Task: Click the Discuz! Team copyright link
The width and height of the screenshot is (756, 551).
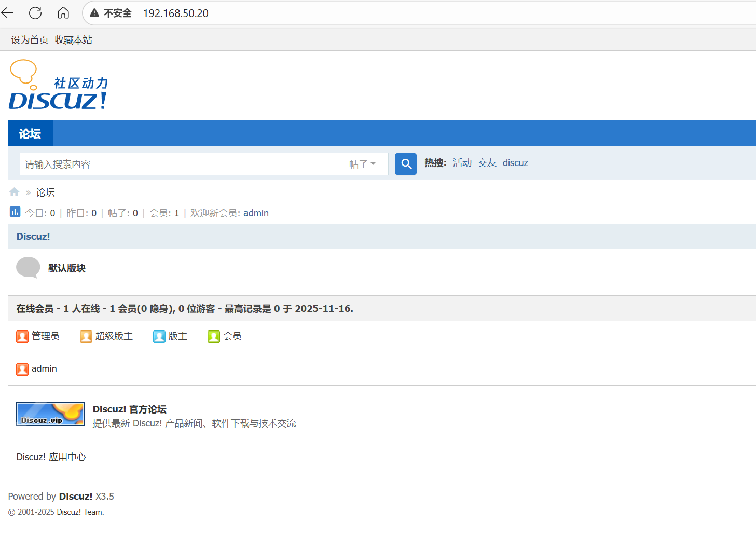Action: (x=80, y=512)
